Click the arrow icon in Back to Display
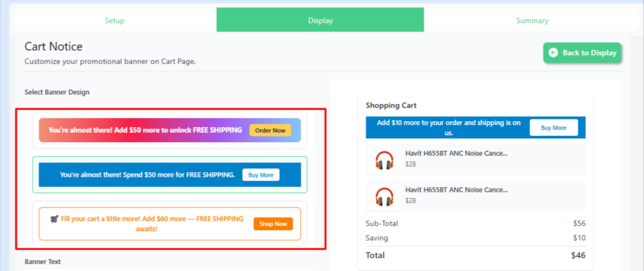Image resolution: width=644 pixels, height=271 pixels. (x=553, y=53)
